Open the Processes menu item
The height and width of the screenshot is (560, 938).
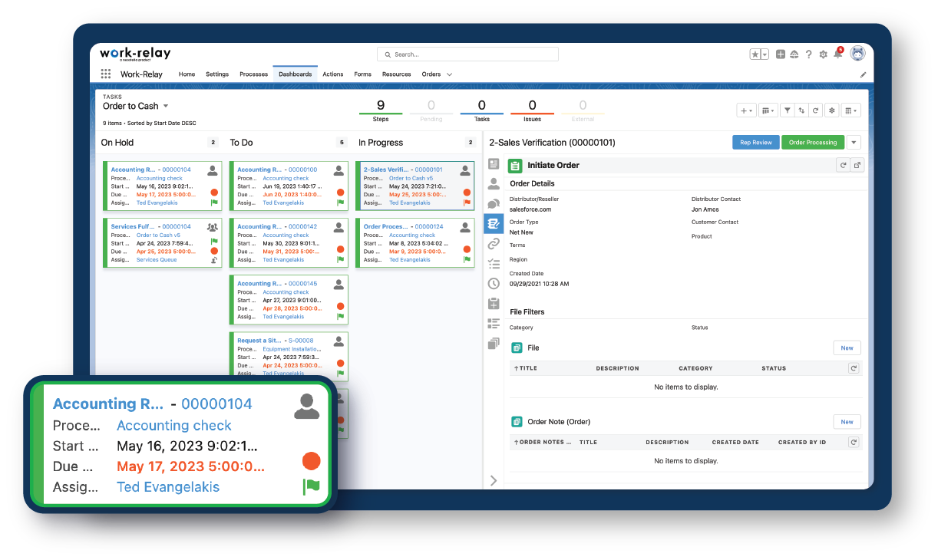[x=253, y=74]
